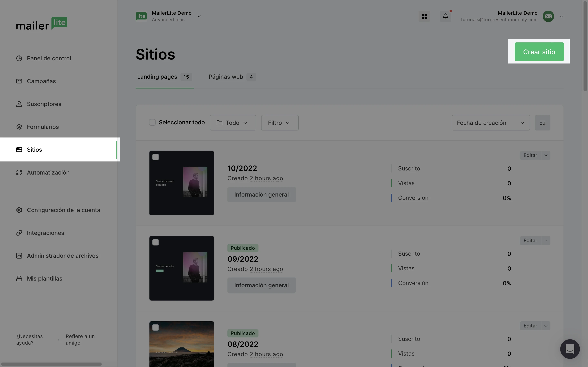Viewport: 588px width, 367px height.
Task: Click the sort order icon button
Action: 542,123
